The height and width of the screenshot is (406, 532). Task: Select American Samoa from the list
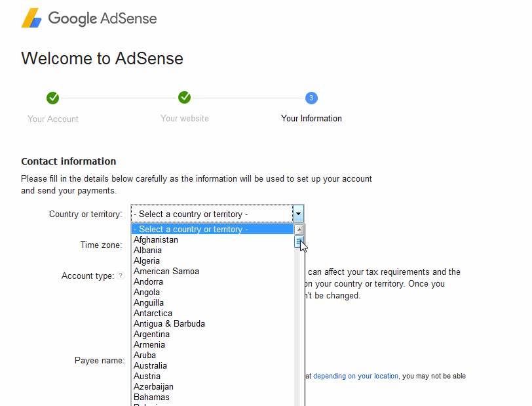(x=212, y=272)
